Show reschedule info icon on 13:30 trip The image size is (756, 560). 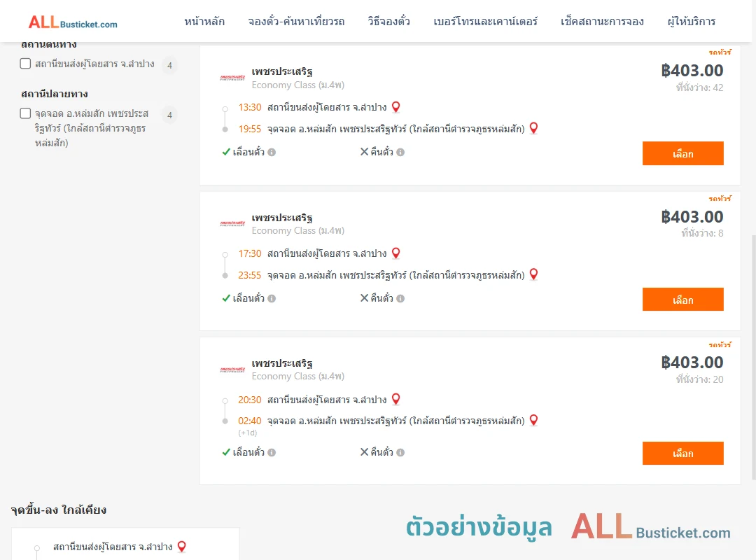[x=272, y=153]
